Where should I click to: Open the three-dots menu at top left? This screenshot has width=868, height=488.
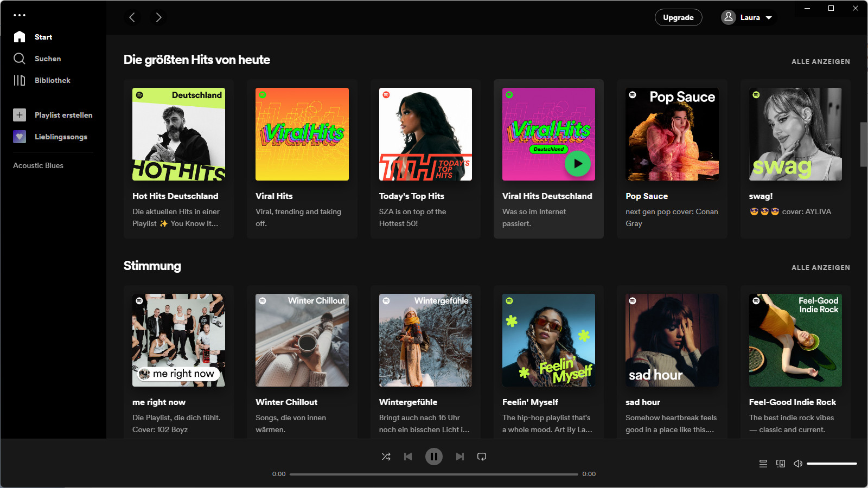coord(20,15)
